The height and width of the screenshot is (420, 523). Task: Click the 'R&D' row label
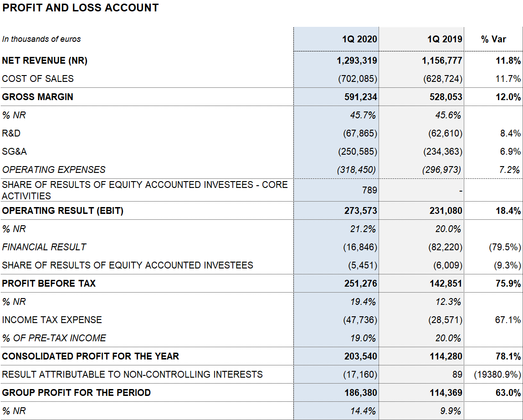point(11,133)
